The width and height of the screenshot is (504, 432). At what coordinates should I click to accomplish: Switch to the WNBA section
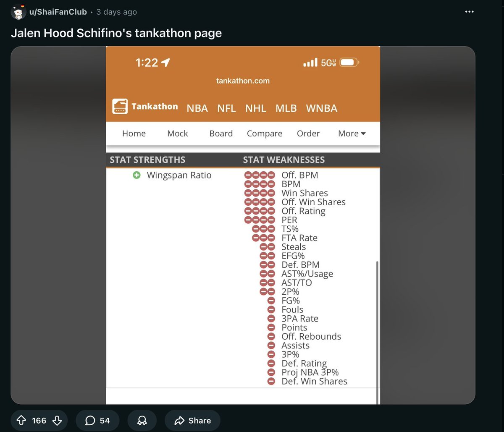pos(322,108)
